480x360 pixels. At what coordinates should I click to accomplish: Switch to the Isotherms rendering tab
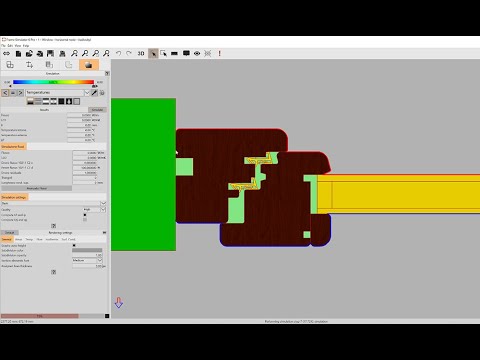click(x=52, y=239)
